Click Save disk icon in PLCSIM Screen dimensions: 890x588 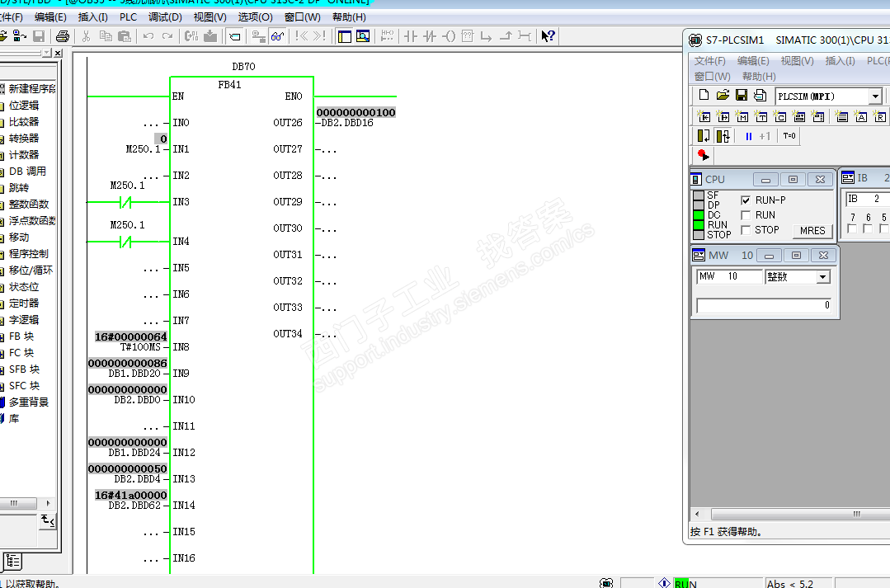[742, 95]
